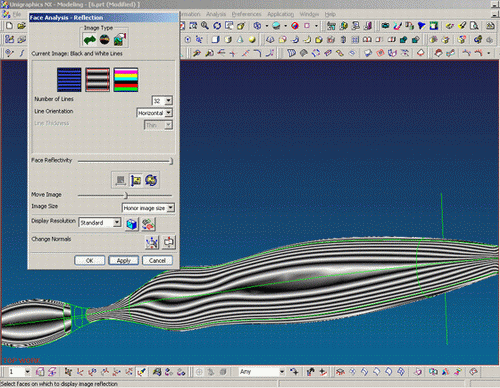Open the Any selection filter dropdown
The image size is (500, 388).
[282, 371]
